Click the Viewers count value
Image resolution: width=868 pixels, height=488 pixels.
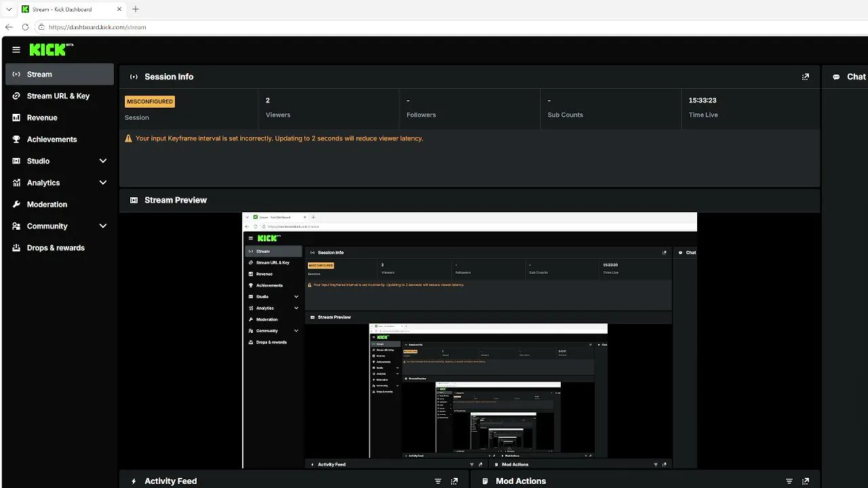point(268,100)
